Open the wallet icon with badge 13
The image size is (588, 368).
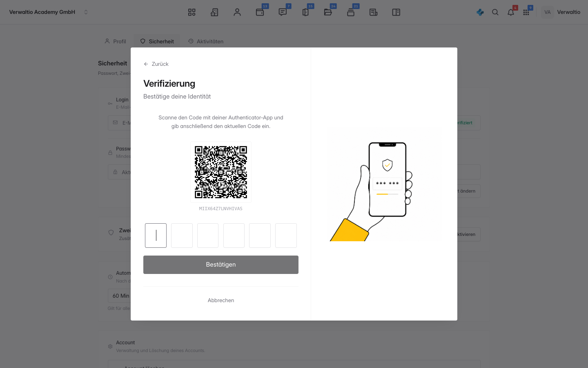260,12
